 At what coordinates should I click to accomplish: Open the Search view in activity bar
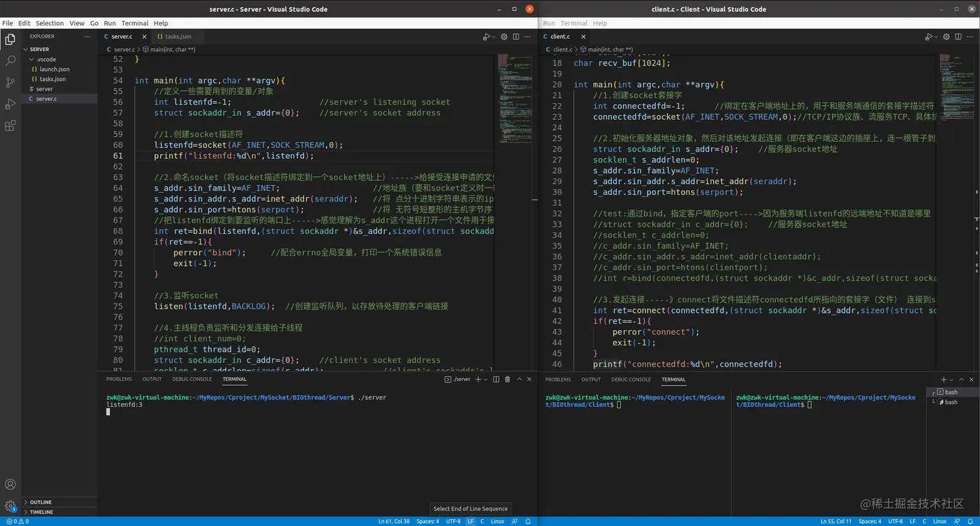point(10,61)
